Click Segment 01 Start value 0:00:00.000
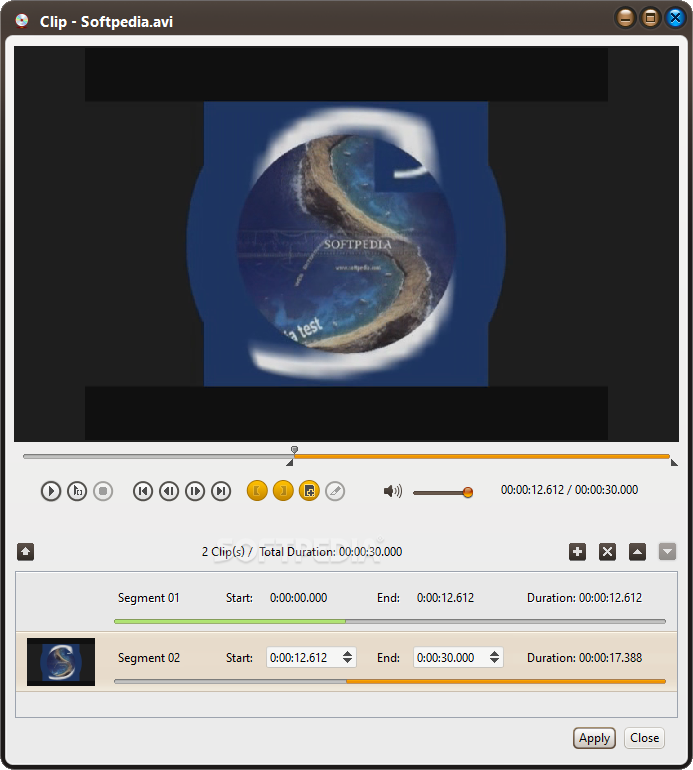Screen dimensions: 693x770 298,598
